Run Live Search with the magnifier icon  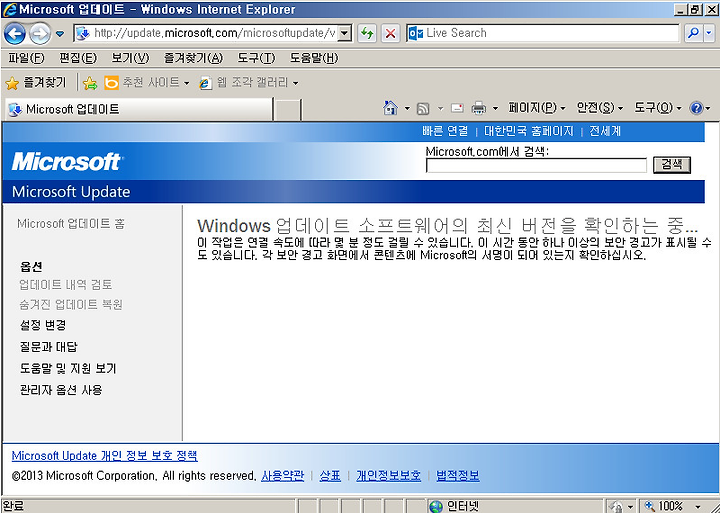(x=692, y=33)
